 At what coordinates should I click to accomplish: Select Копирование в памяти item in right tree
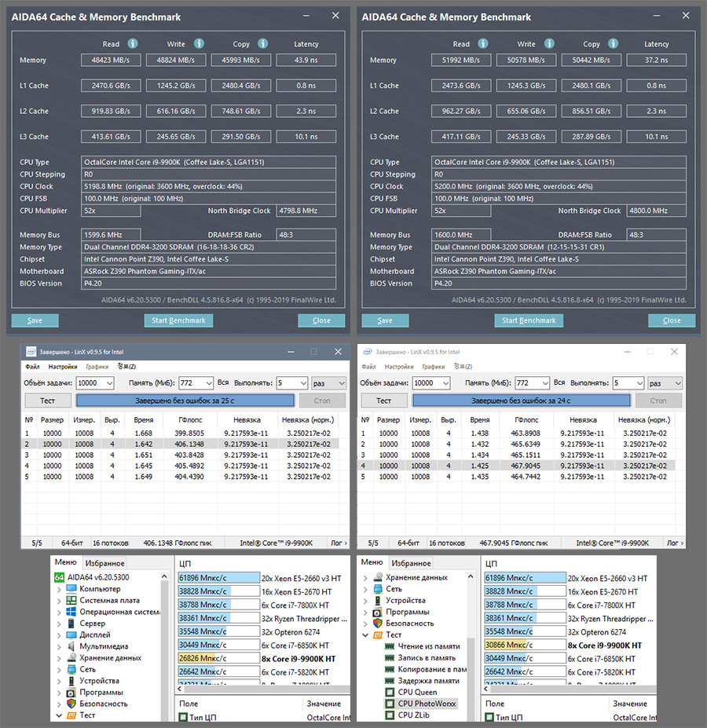[x=432, y=669]
